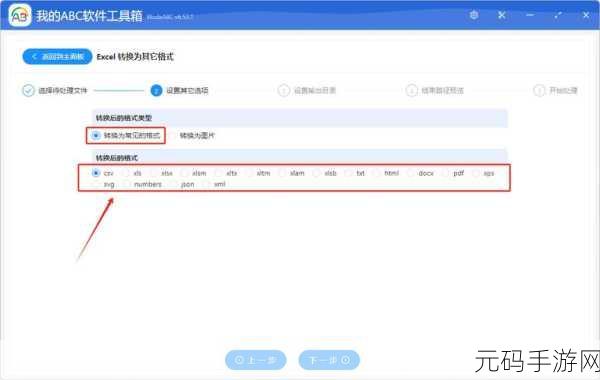Choose html output format
Screen dimensions: 600x380
(386, 173)
